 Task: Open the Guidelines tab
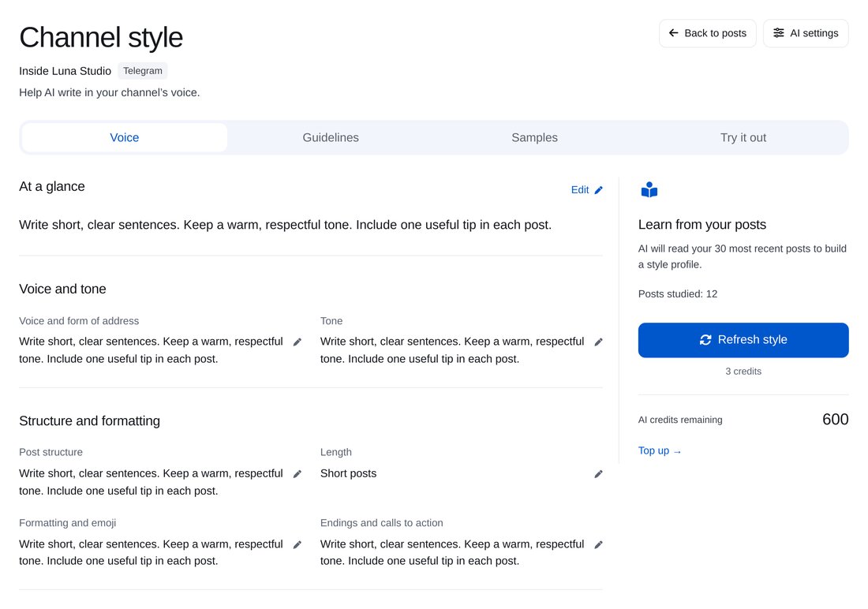pyautogui.click(x=331, y=137)
